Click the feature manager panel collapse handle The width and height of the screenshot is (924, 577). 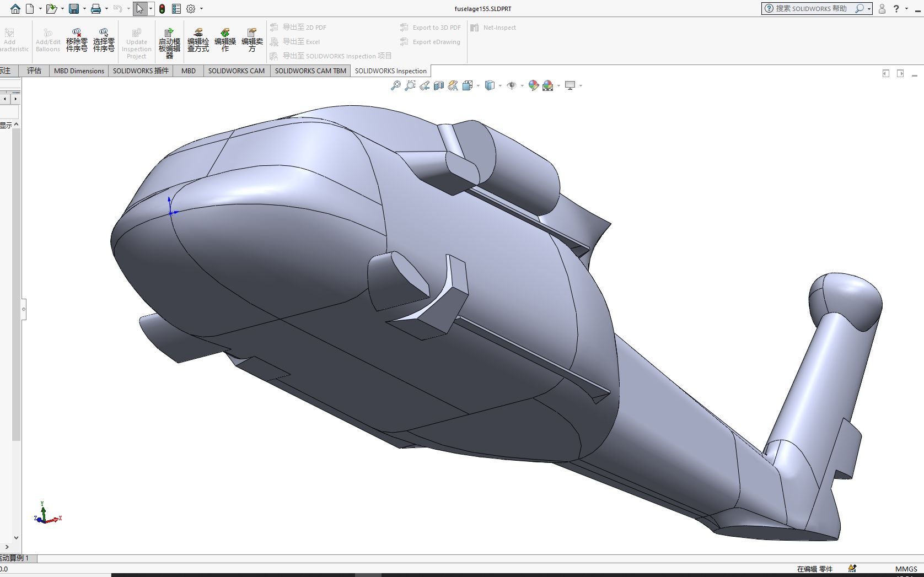24,309
